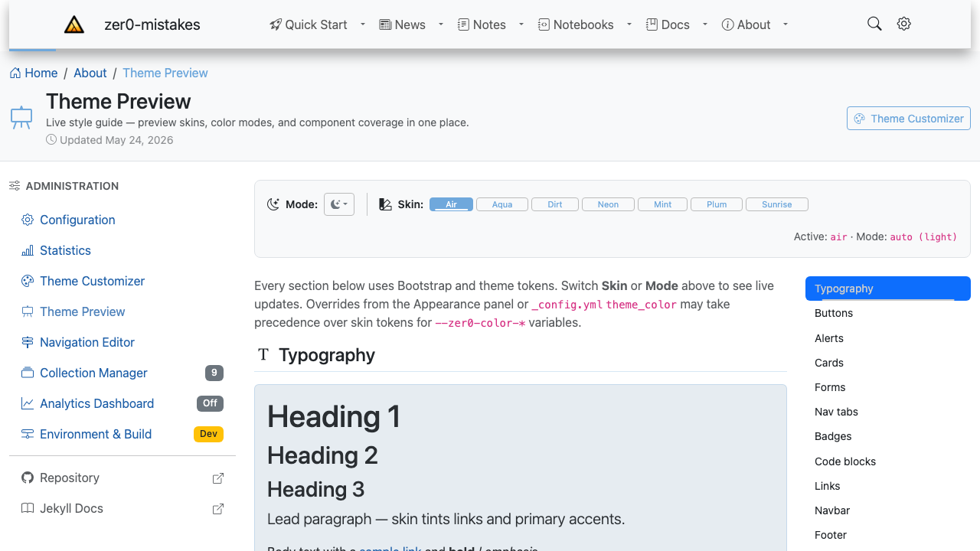The height and width of the screenshot is (551, 980).
Task: Select the Air skin
Action: click(451, 204)
